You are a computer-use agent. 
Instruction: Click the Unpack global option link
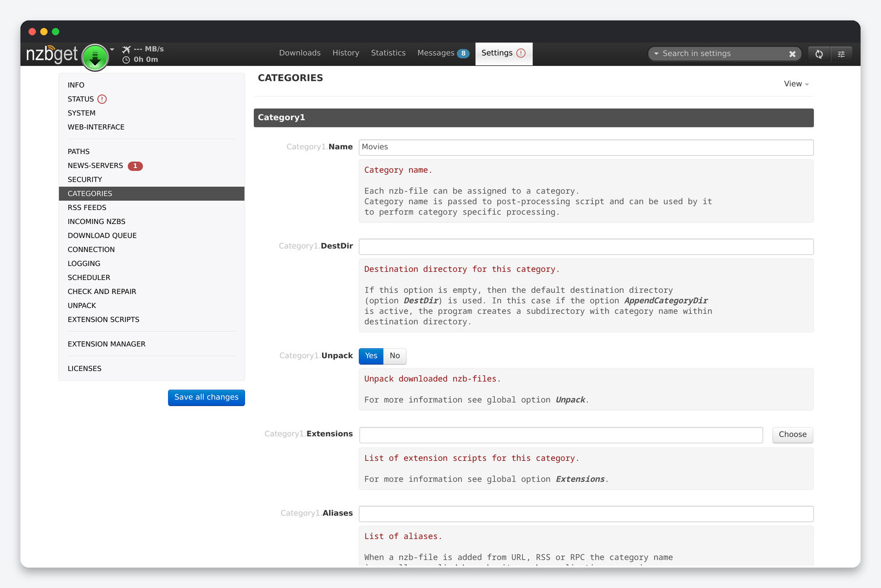570,400
